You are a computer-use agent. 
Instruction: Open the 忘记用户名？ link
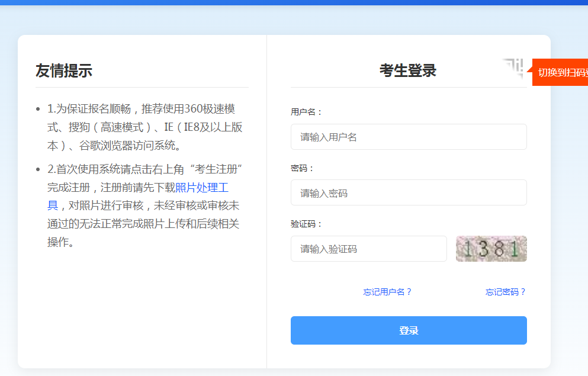coord(387,292)
